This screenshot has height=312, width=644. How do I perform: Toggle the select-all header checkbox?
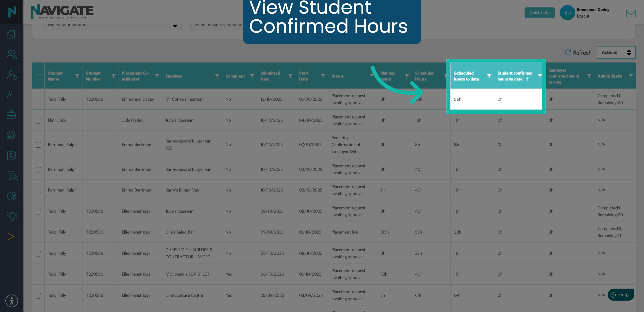pos(39,77)
